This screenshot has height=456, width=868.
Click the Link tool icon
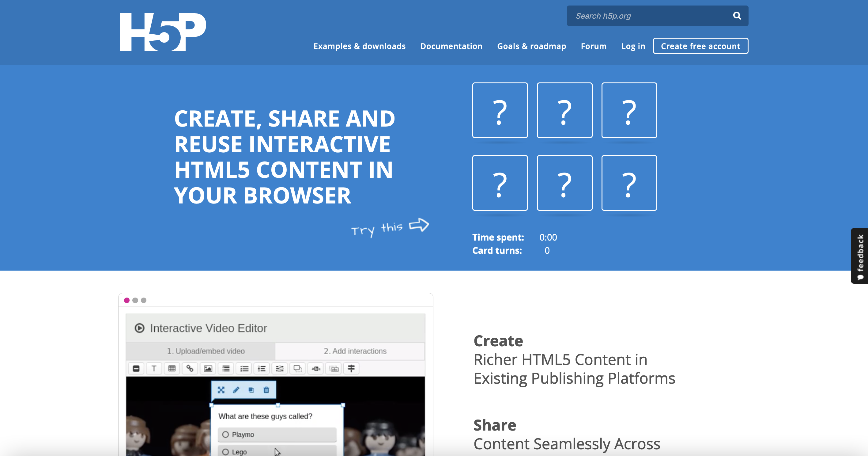(x=190, y=368)
